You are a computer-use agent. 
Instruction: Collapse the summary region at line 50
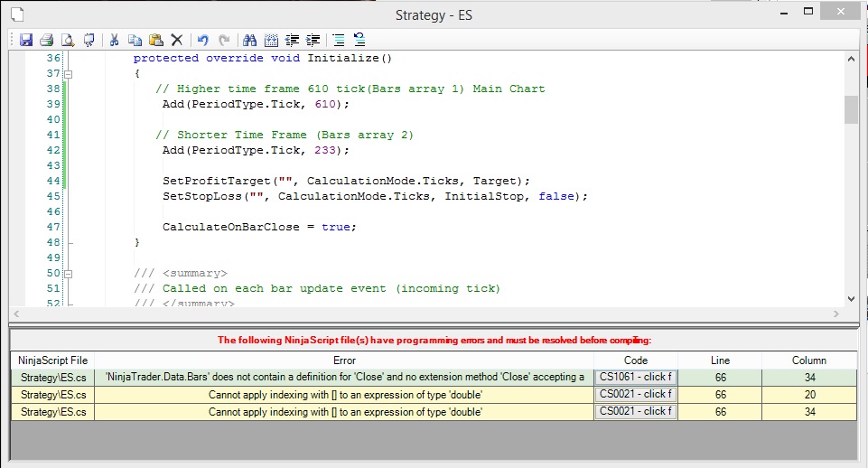coord(68,274)
